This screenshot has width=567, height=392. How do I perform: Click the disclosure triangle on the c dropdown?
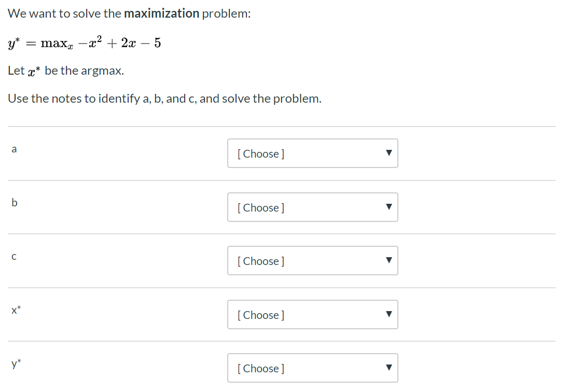389,261
